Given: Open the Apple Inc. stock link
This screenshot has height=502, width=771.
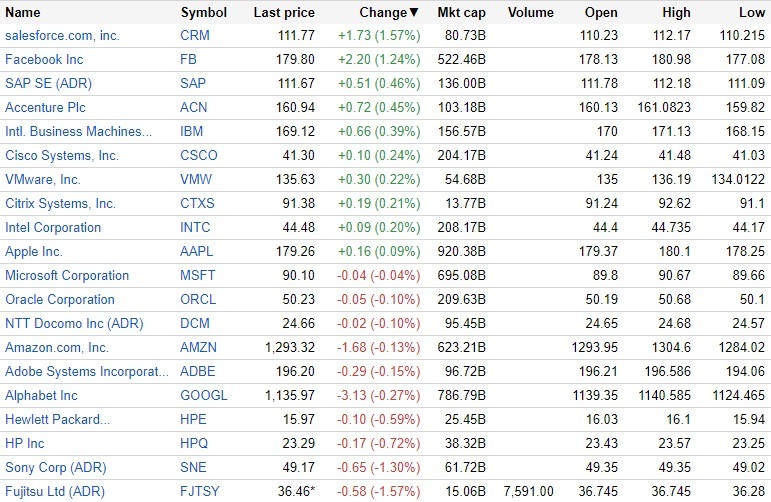Looking at the screenshot, I should click(x=34, y=252).
